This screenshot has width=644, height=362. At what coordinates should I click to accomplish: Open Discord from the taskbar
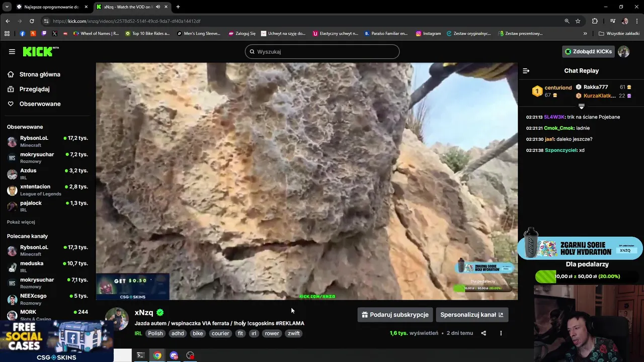pos(174,355)
